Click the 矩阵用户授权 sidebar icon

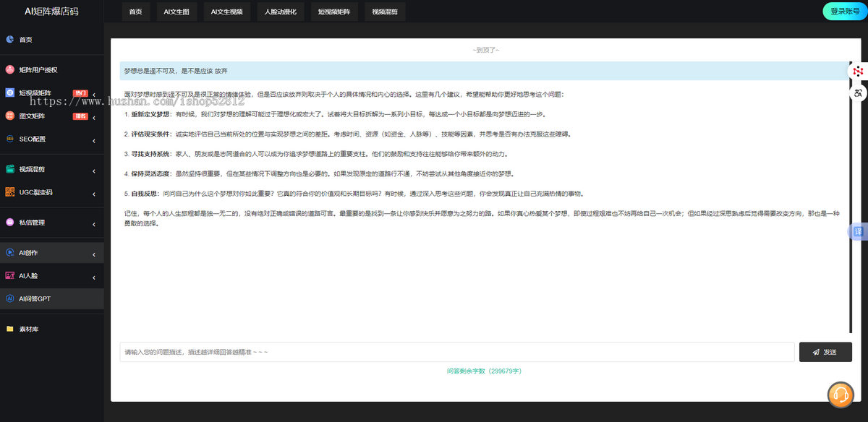(10, 70)
